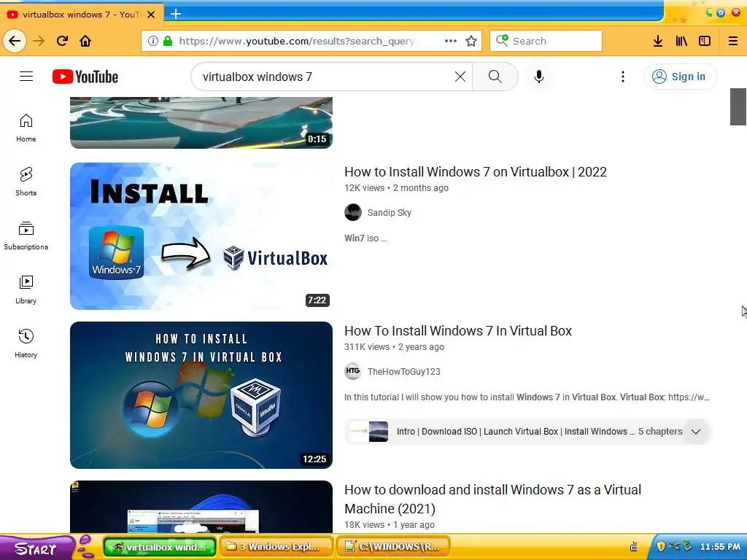Viewport: 747px width, 560px height.
Task: Click the browser Search box
Action: [x=546, y=41]
